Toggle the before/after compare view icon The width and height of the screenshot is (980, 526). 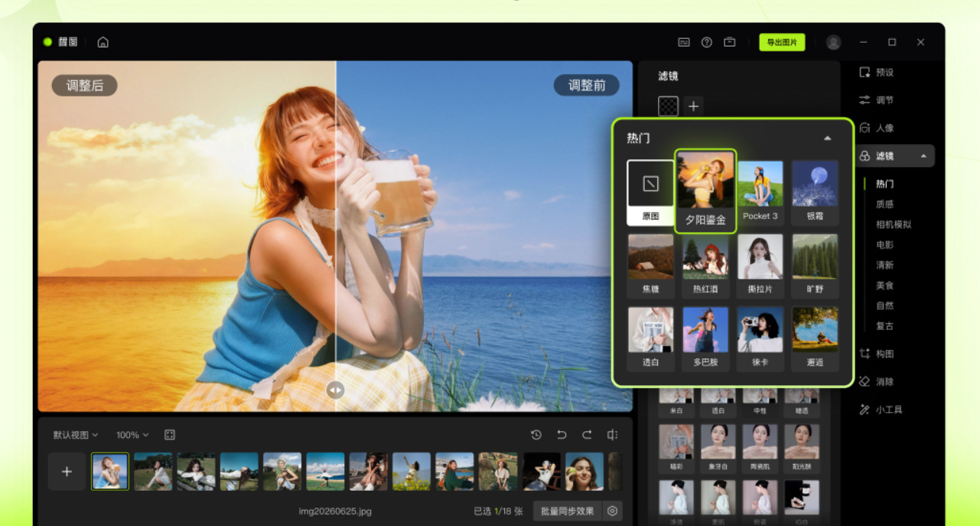(x=612, y=435)
